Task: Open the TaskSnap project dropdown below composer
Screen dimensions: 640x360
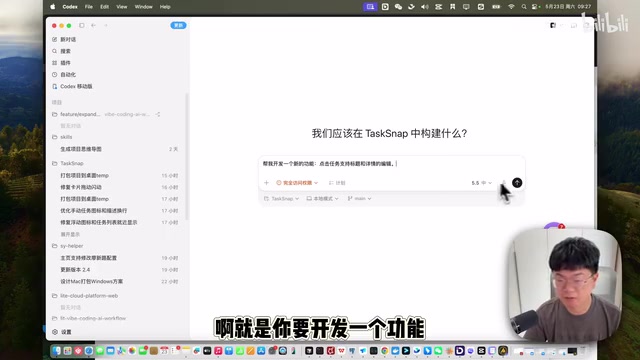Action: [x=282, y=199]
